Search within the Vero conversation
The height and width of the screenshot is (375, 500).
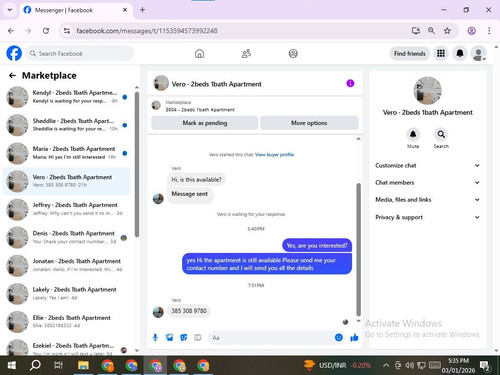pyautogui.click(x=441, y=134)
